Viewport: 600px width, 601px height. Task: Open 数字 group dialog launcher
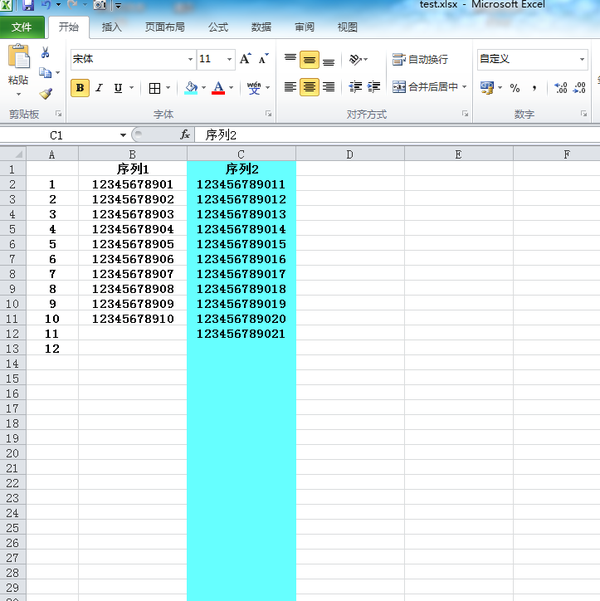[x=584, y=113]
